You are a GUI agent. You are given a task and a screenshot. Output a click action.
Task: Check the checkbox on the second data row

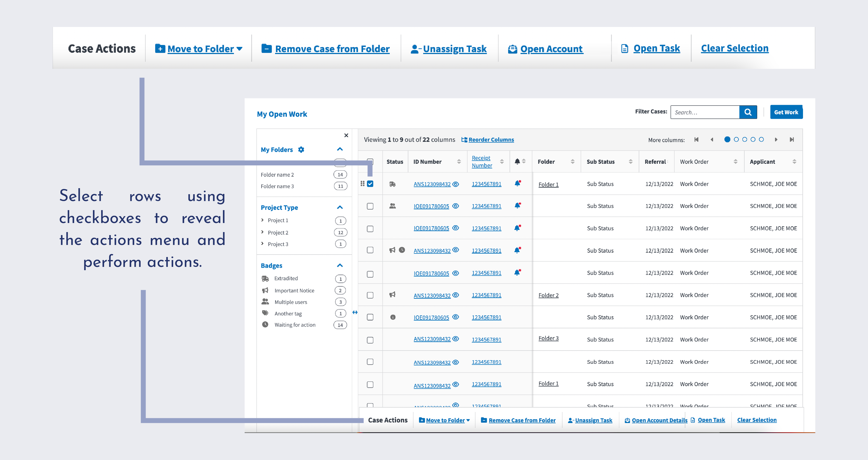point(370,206)
